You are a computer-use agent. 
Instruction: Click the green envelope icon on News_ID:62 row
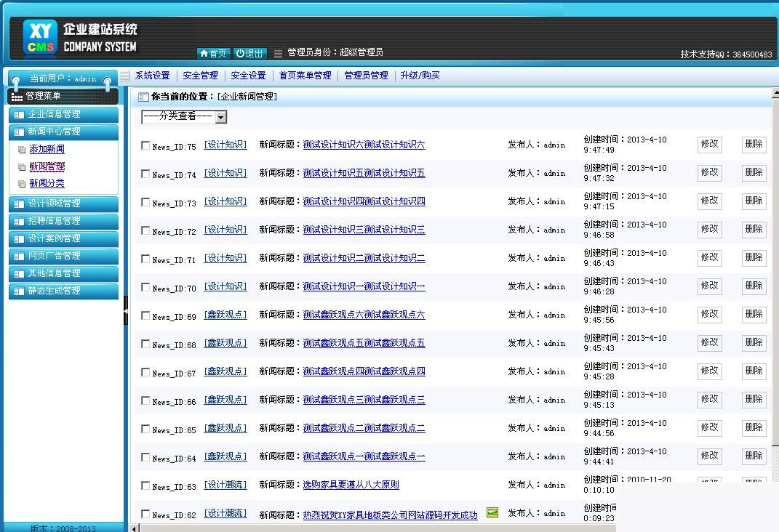click(x=492, y=512)
